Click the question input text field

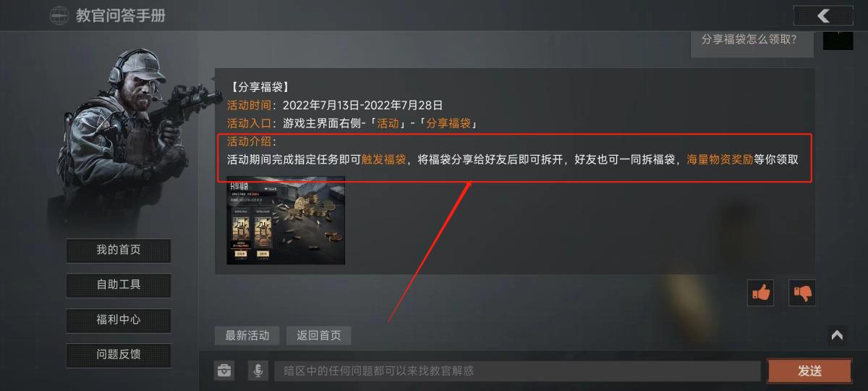coord(517,371)
